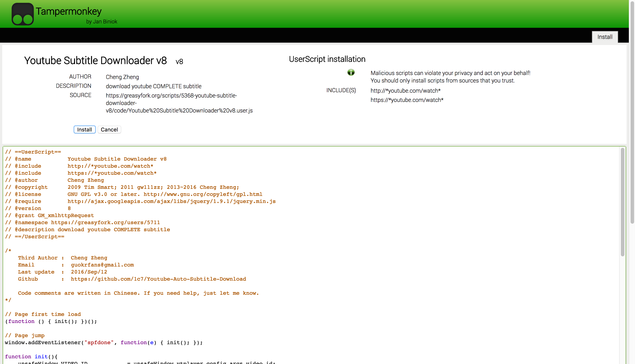Viewport: 635px width, 364px height.
Task: Click the https://*youtube.com/watch* include entry
Action: tap(407, 100)
